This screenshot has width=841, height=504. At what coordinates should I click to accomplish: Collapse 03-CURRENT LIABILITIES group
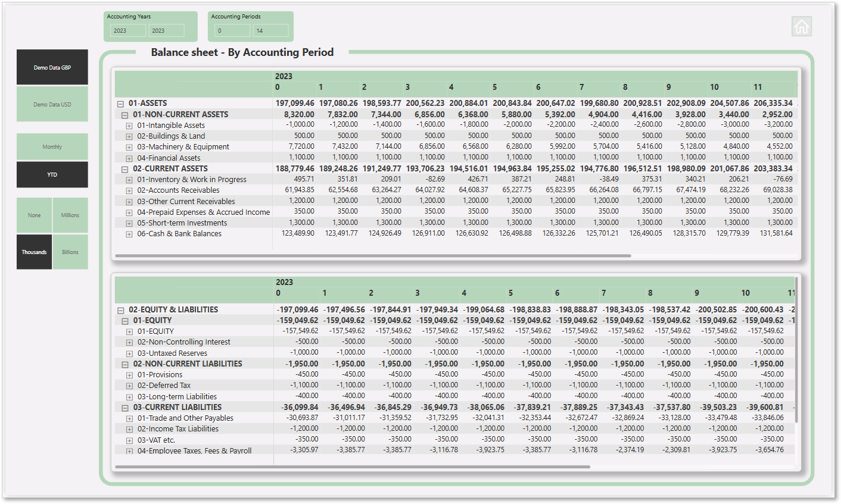[125, 408]
